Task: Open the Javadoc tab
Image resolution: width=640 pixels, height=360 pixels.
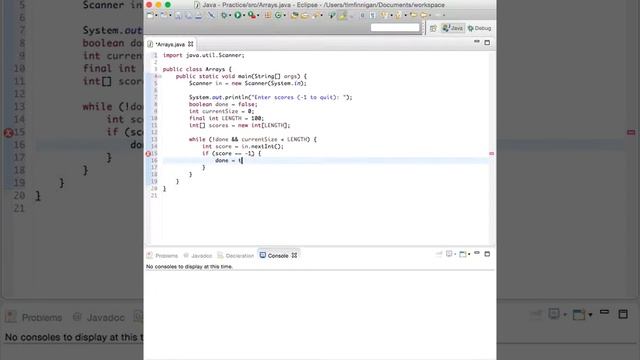Action: point(198,256)
